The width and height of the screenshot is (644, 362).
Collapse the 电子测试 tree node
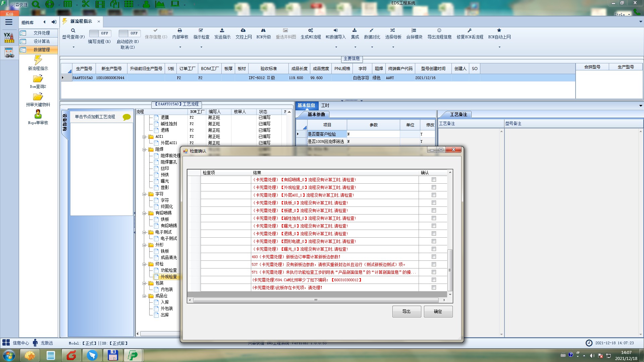[x=145, y=232]
